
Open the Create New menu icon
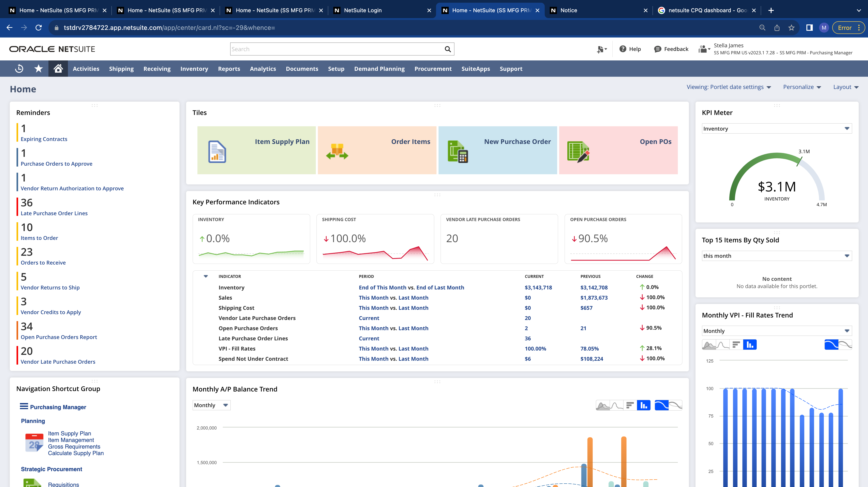coord(602,49)
